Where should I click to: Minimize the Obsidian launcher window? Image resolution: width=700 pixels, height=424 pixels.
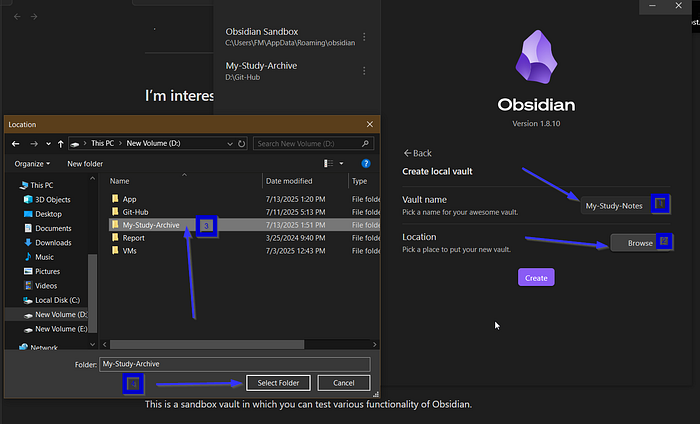[x=652, y=6]
